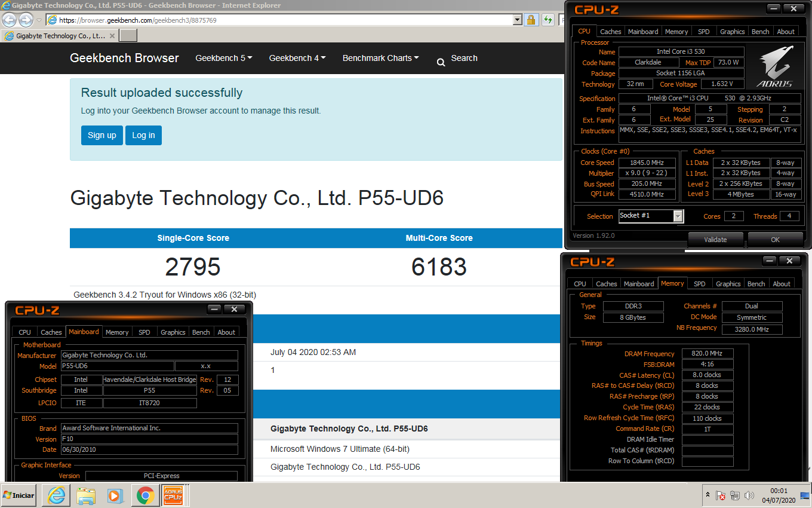Viewport: 812px width, 508px height.
Task: Open Windows Explorer folder taskbar icon
Action: [x=86, y=495]
